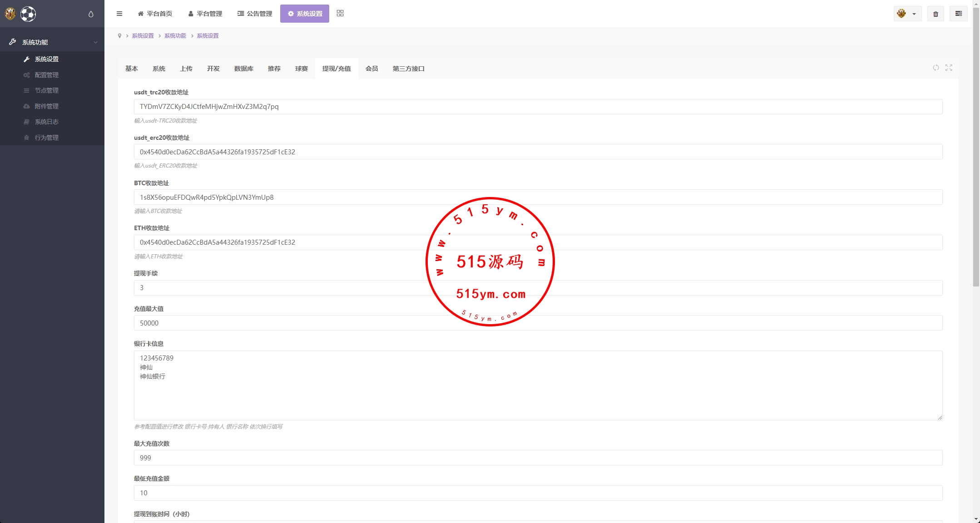Click the soccer ball logo
Viewport: 980px width, 523px height.
[x=28, y=14]
